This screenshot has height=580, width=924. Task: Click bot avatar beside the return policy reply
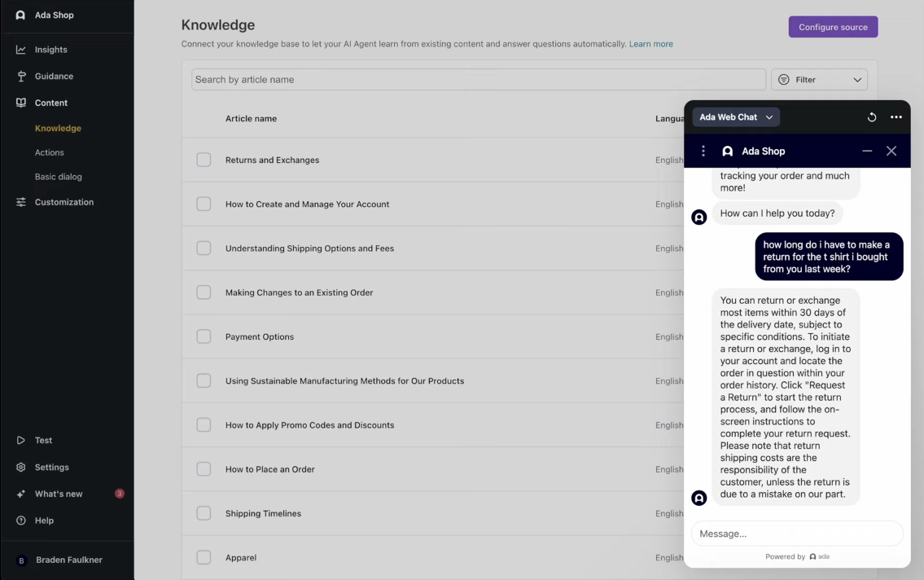point(698,498)
